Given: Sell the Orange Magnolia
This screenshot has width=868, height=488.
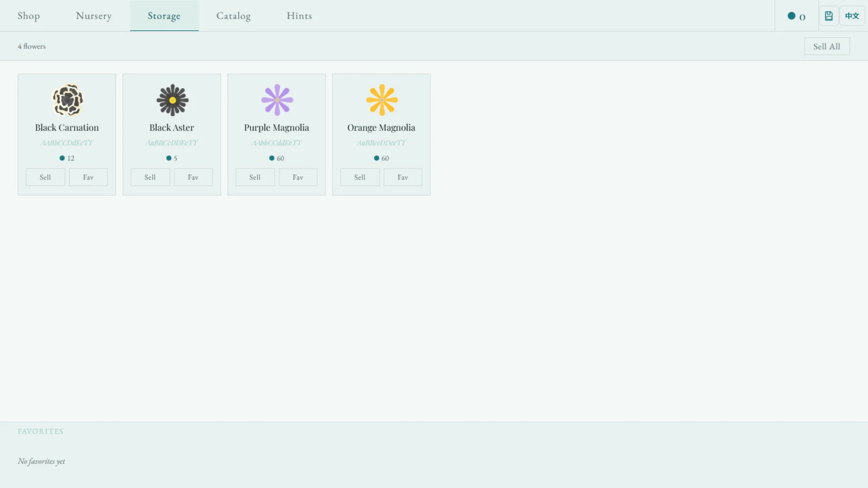Looking at the screenshot, I should point(360,177).
